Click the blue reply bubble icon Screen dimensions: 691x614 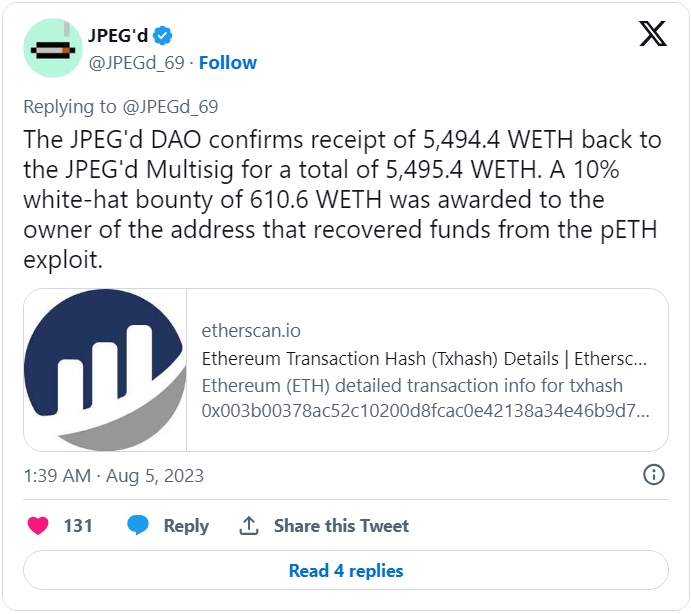point(137,525)
